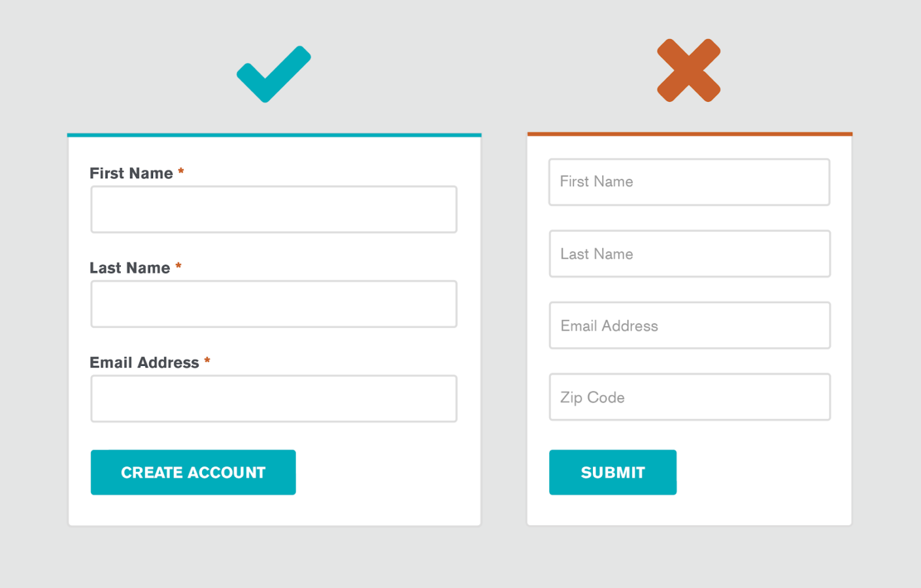Click the teal checkmark icon
The height and width of the screenshot is (588, 921).
[273, 75]
